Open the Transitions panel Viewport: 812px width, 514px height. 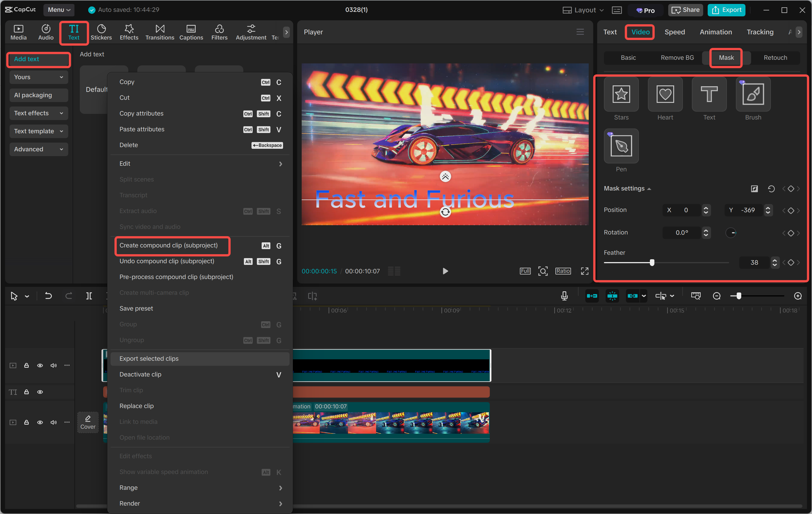click(160, 32)
